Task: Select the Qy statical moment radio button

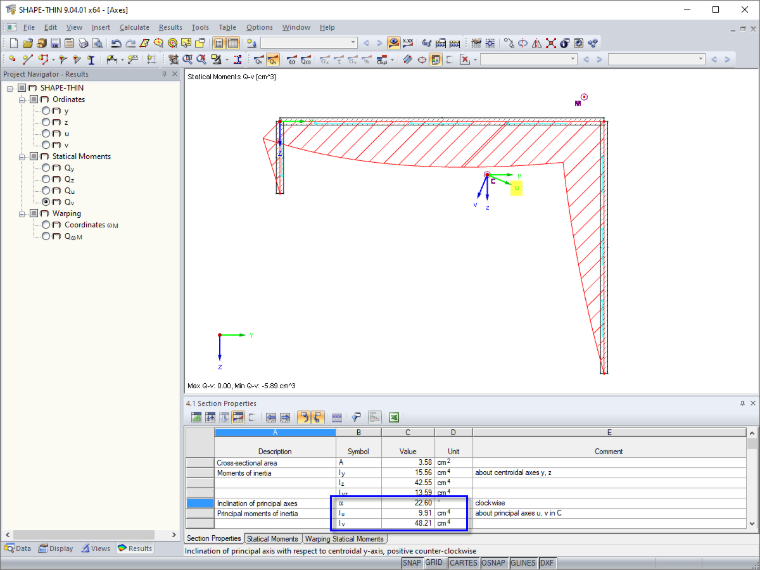Action: [46, 168]
